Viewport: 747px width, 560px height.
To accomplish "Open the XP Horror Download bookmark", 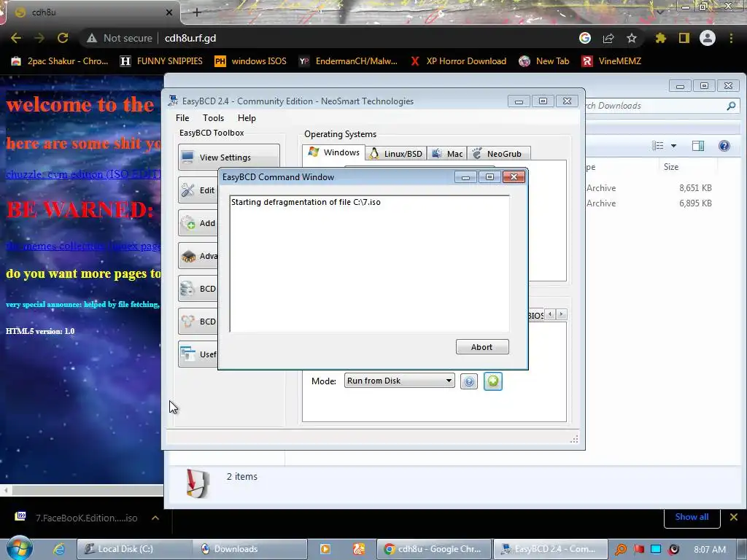I will pos(458,61).
